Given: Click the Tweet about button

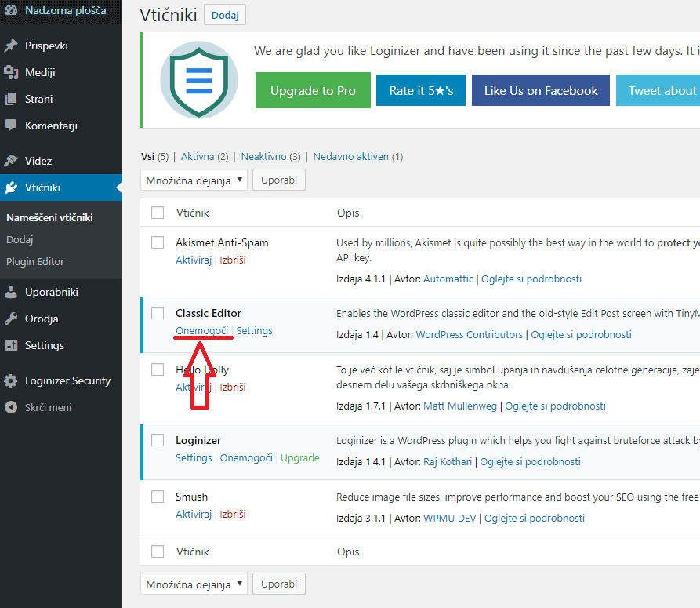Looking at the screenshot, I should [x=658, y=90].
